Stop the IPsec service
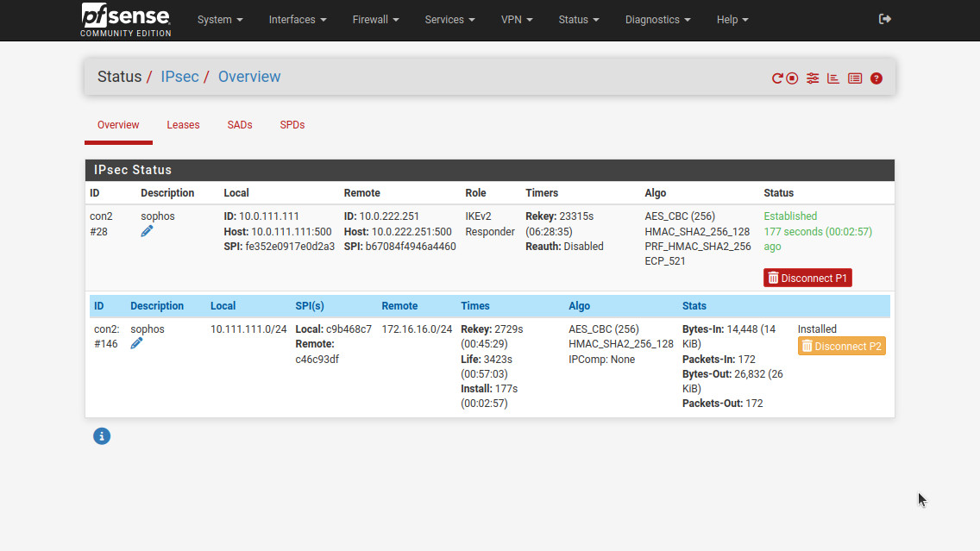This screenshot has height=551, width=980. click(x=792, y=78)
